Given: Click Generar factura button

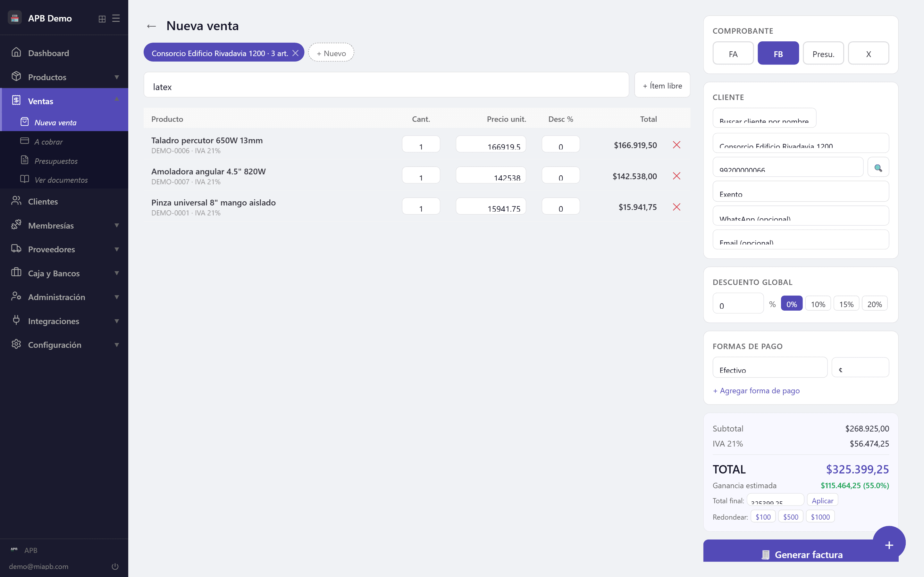Looking at the screenshot, I should [801, 554].
